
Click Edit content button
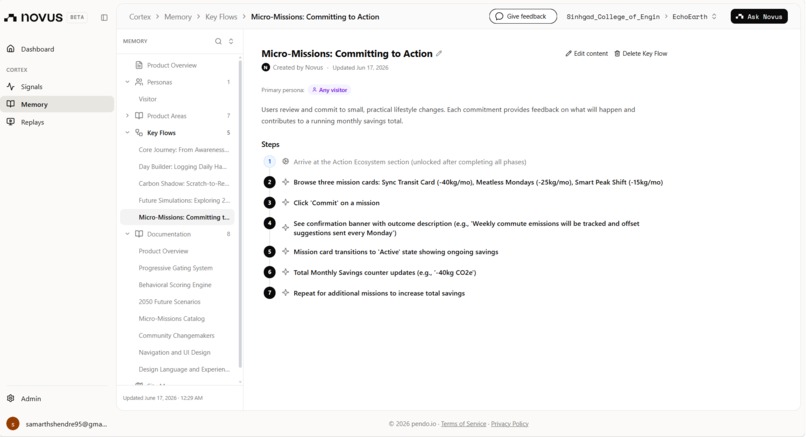tap(587, 53)
